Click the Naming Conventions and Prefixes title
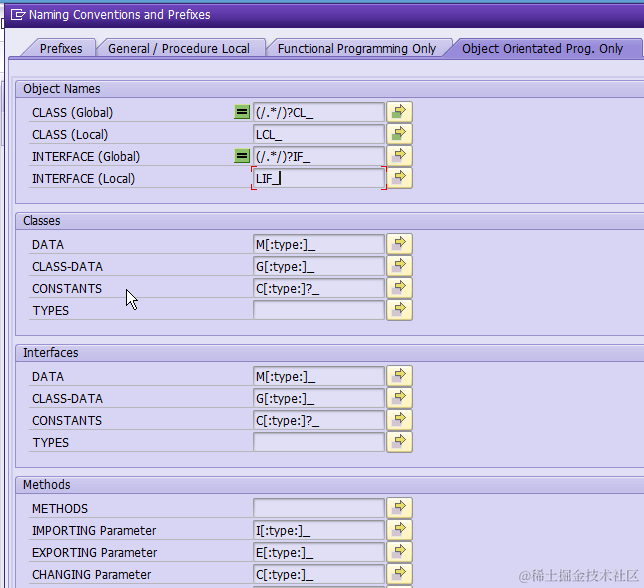This screenshot has width=644, height=588. tap(120, 15)
